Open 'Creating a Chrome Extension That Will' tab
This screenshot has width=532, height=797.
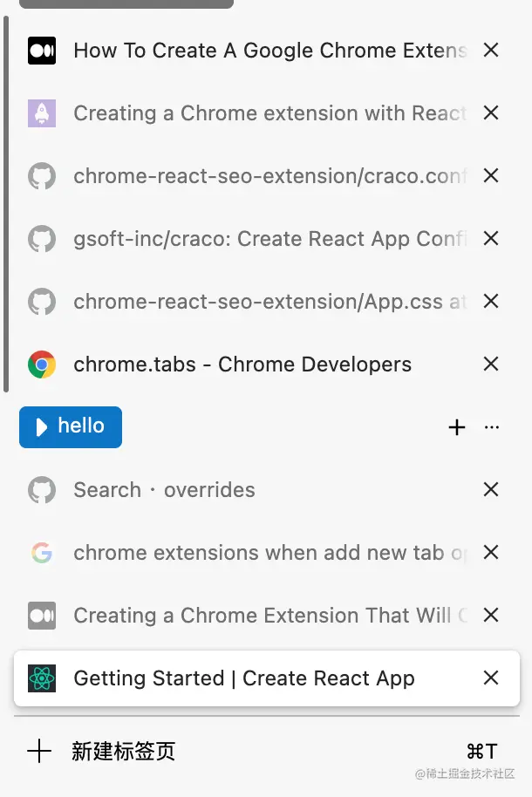pos(270,616)
